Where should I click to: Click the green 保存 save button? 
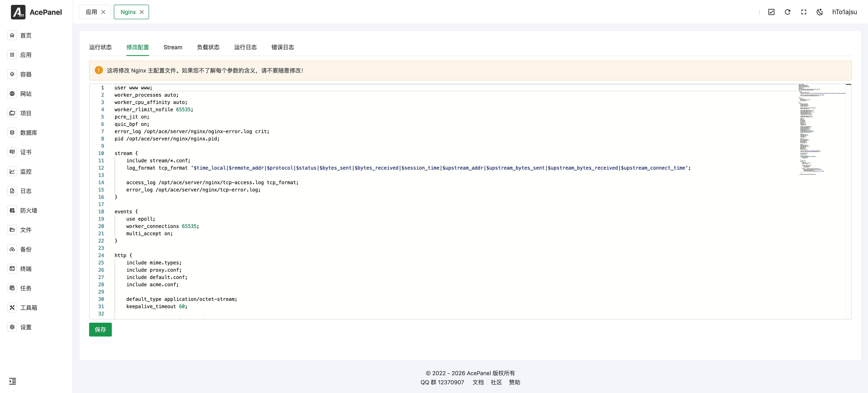tap(100, 329)
